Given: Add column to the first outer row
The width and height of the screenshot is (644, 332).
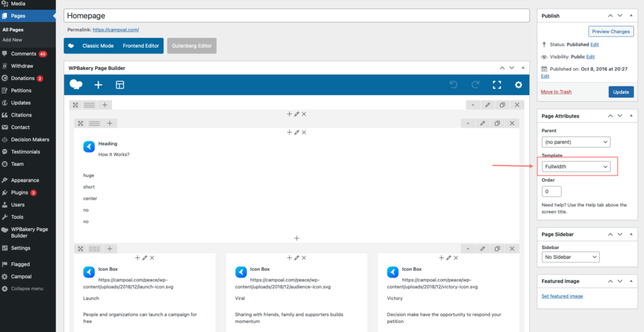Looking at the screenshot, I should [105, 105].
